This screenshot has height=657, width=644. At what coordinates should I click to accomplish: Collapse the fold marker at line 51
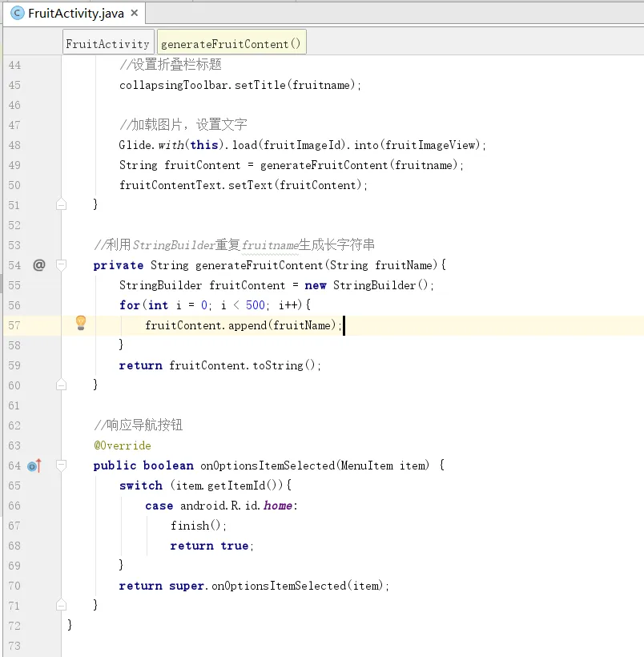point(61,204)
